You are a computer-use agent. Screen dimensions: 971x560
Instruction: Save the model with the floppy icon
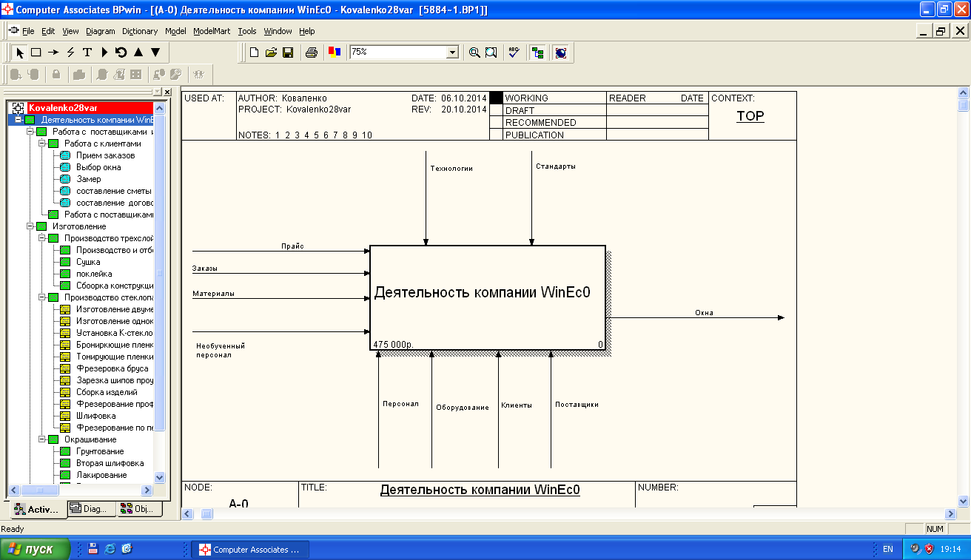(288, 53)
